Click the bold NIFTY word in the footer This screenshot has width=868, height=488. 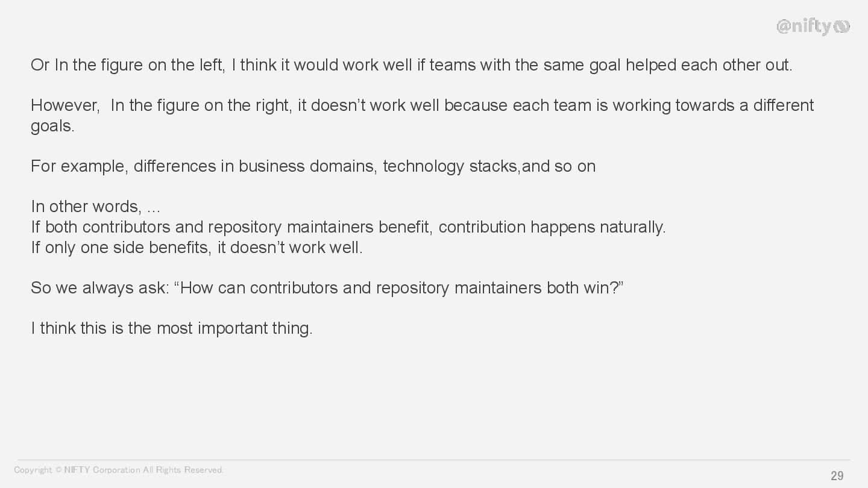(77, 470)
